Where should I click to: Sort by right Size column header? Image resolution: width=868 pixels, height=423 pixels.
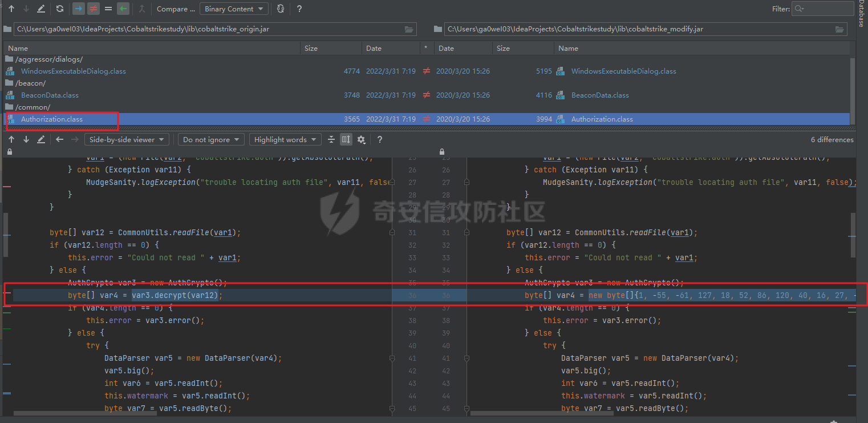pos(523,49)
